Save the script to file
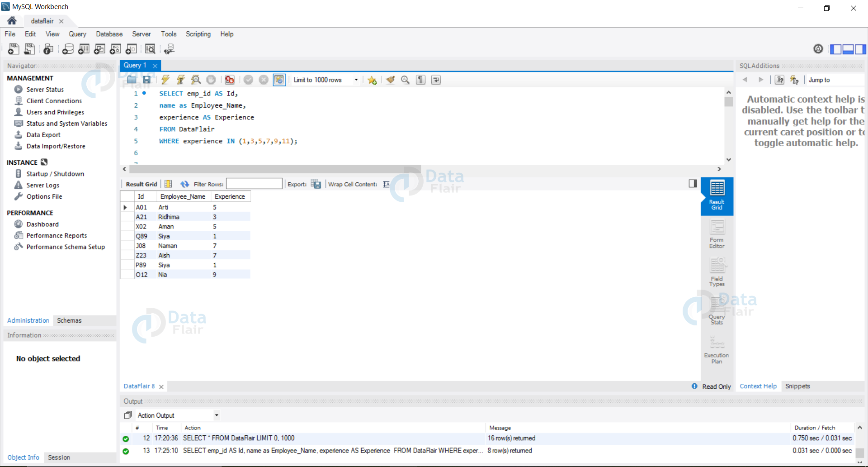This screenshot has height=467, width=868. point(146,80)
